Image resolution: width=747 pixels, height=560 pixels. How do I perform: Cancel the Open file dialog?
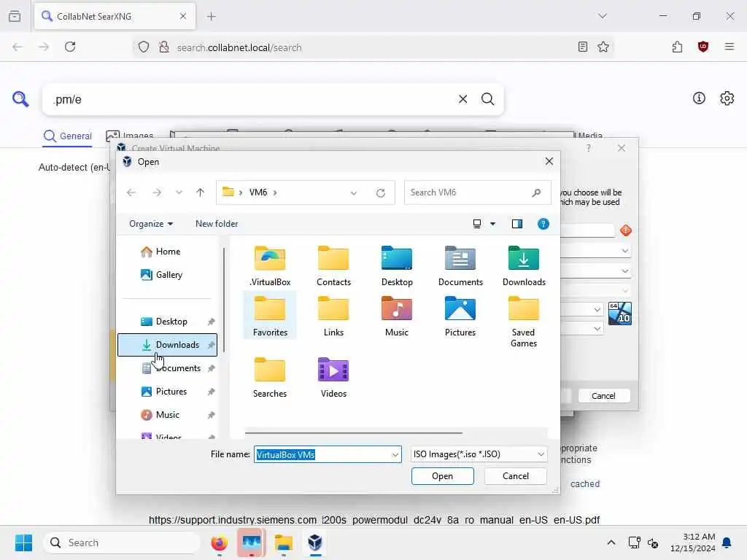[x=516, y=476]
